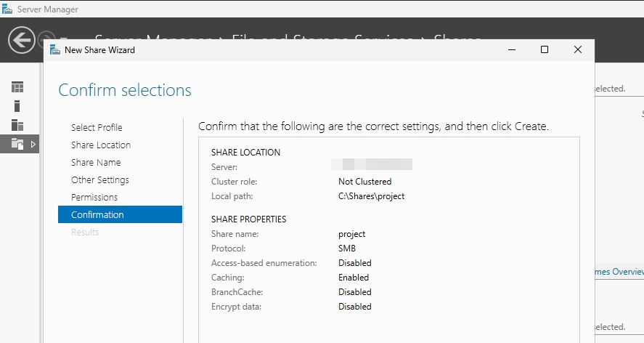Expand the File and Storage Services arrow

pyautogui.click(x=33, y=145)
